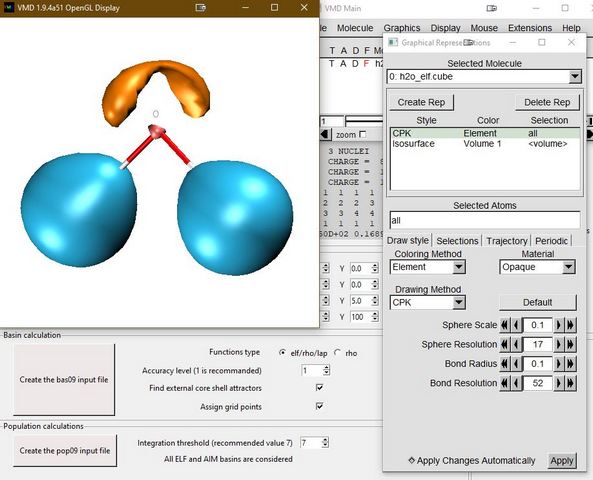This screenshot has height=480, width=593.
Task: Toggle Find external core shell attractors checkbox
Action: (320, 387)
